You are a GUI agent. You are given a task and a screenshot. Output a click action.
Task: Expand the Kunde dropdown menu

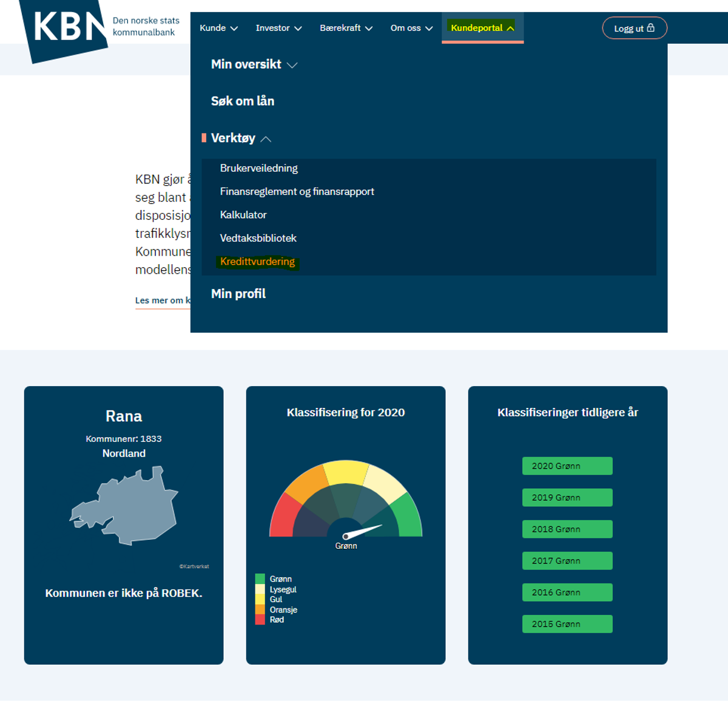click(218, 28)
